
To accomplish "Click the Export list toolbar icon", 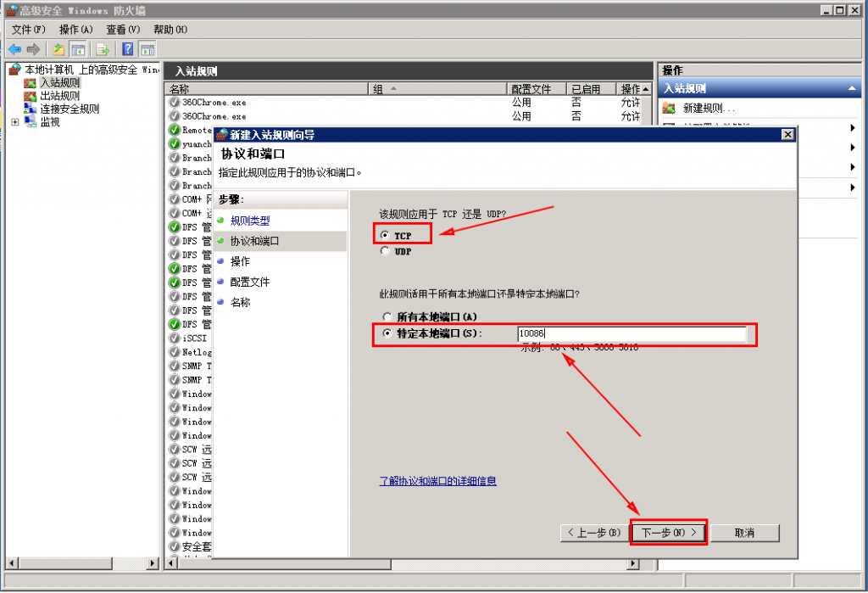I will pyautogui.click(x=103, y=50).
